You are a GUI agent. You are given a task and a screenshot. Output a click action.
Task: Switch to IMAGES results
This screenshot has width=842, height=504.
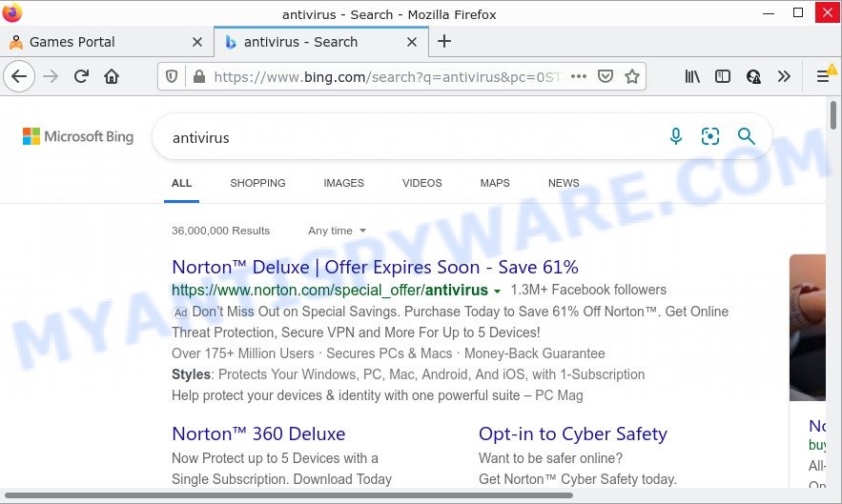343,183
